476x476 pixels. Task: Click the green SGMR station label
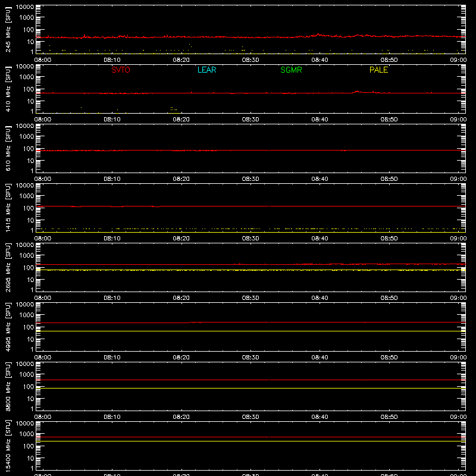(x=291, y=70)
